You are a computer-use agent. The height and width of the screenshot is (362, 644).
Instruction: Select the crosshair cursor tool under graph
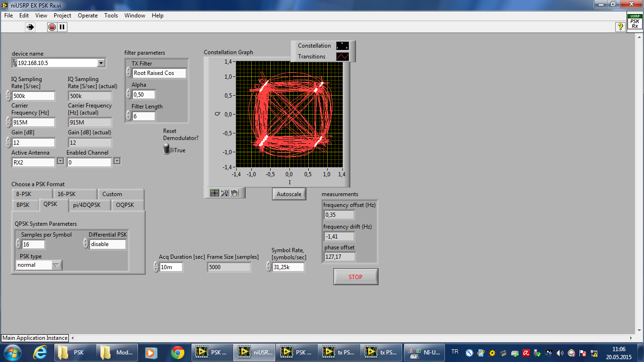coord(215,193)
